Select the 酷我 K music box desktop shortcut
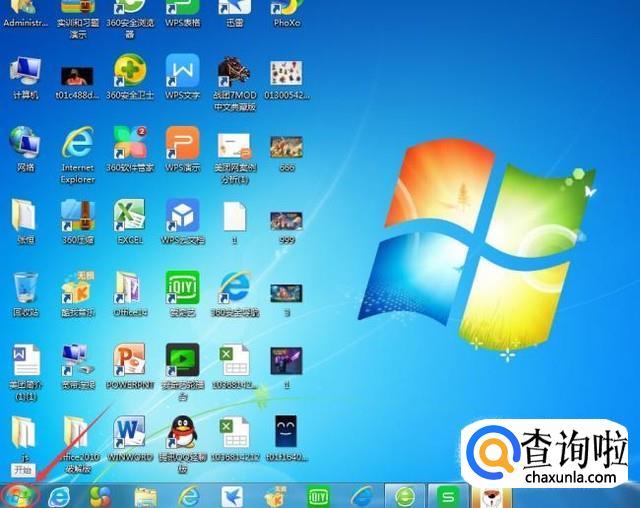Image resolution: width=640 pixels, height=508 pixels. tap(78, 294)
